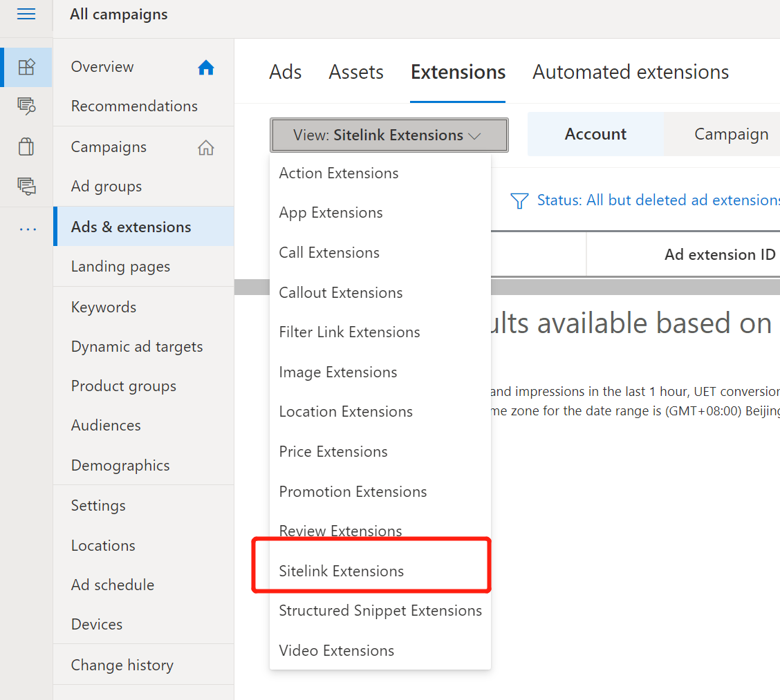
Task: Choose Sitelink Extensions from the list
Action: (342, 571)
